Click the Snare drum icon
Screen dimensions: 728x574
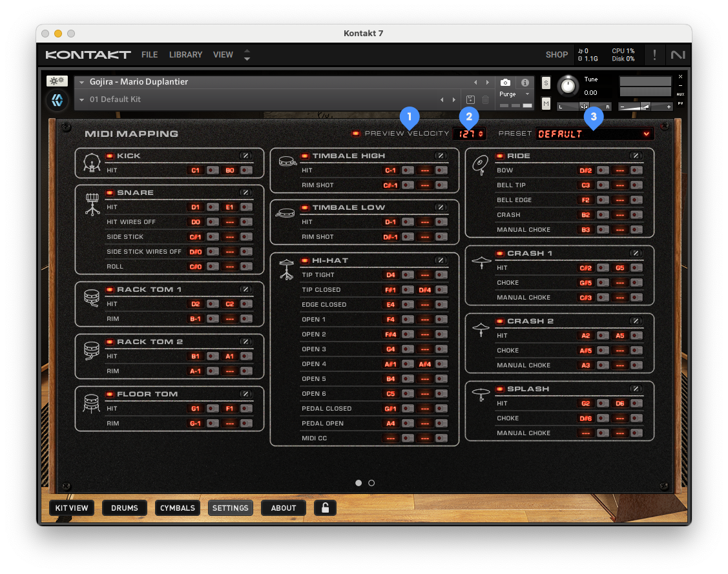[x=92, y=205]
